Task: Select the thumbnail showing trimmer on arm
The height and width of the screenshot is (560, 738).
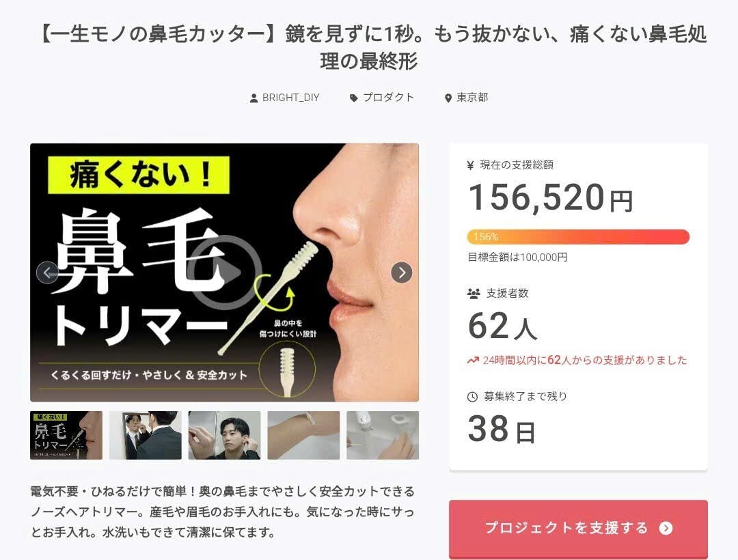Action: [x=303, y=436]
